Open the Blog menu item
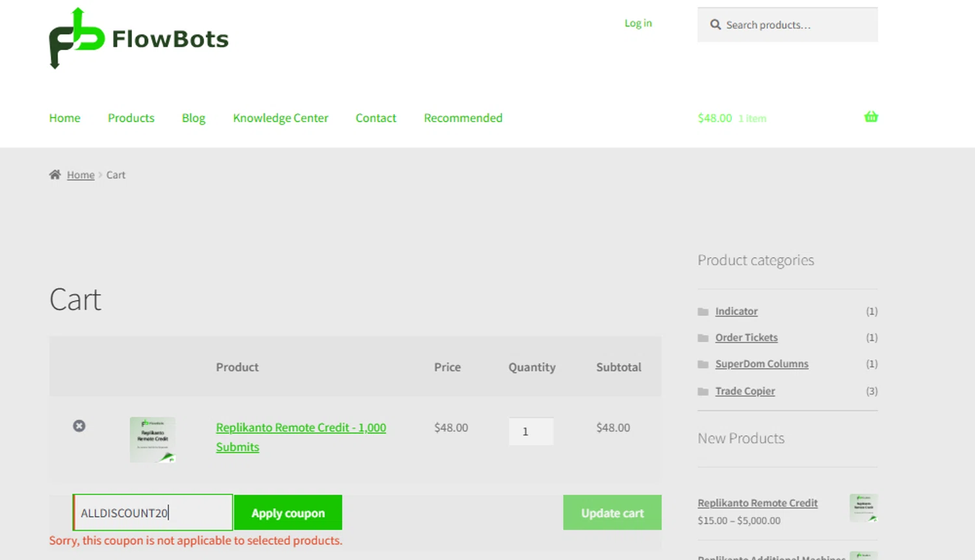Screen dimensions: 975x560 pos(194,118)
